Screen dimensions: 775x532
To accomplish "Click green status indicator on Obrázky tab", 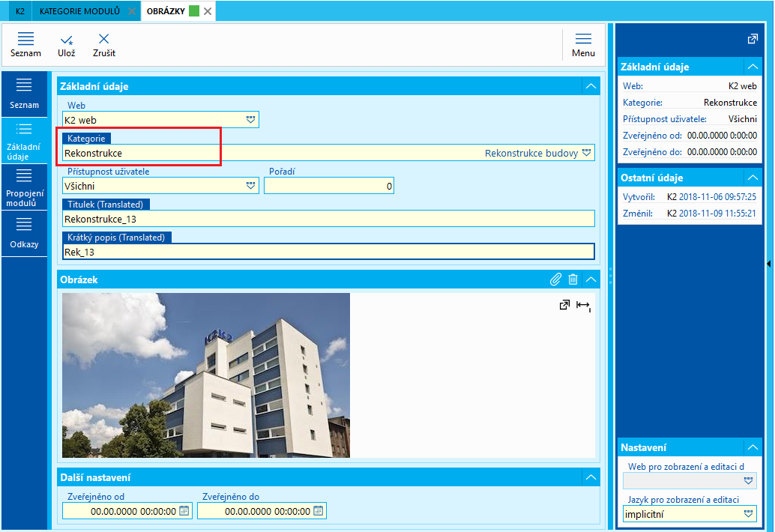I will [194, 11].
